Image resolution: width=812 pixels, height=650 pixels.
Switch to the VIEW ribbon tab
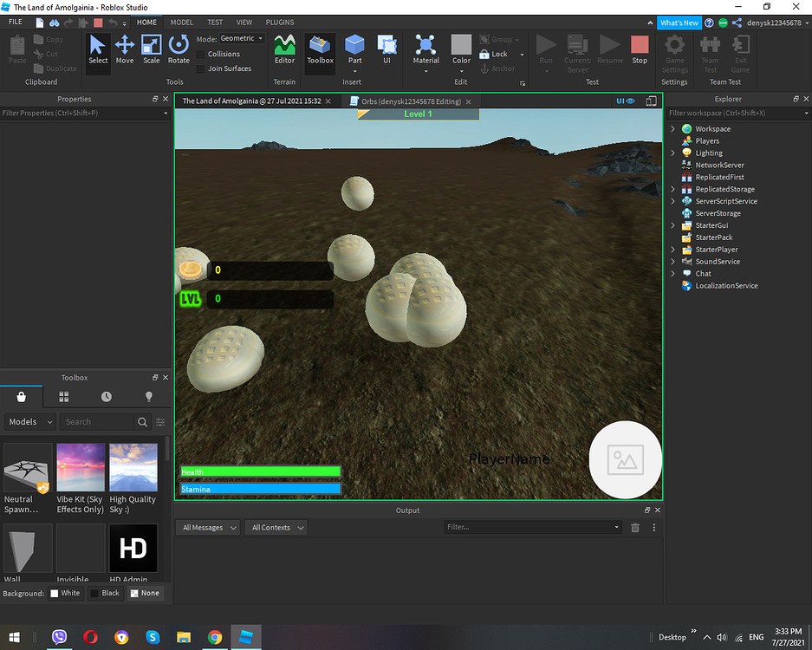click(x=244, y=23)
